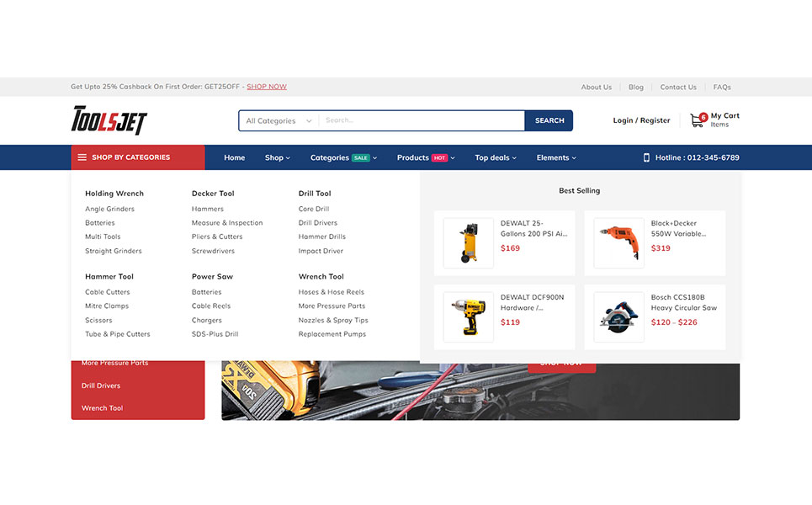Open the Bosch circular saw thumbnail
The image size is (812, 505).
coord(618,316)
